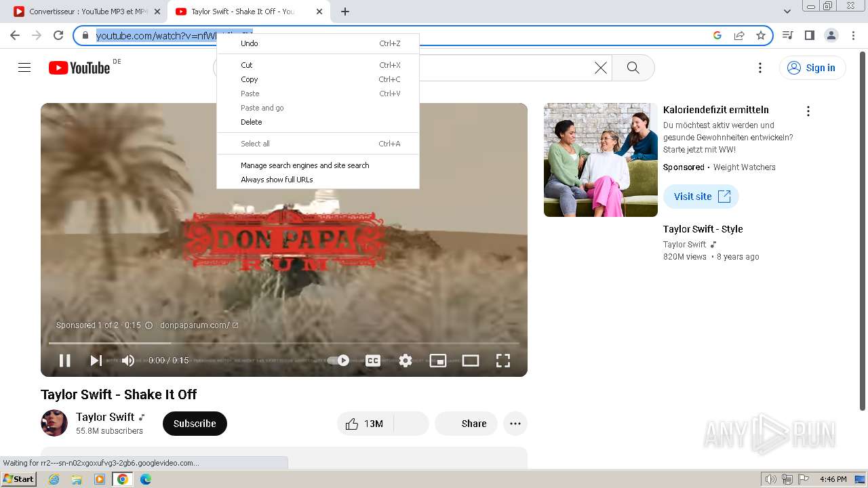Open the Weight Watchers ad options menu
Viewport: 868px width, 488px height.
pos(808,111)
